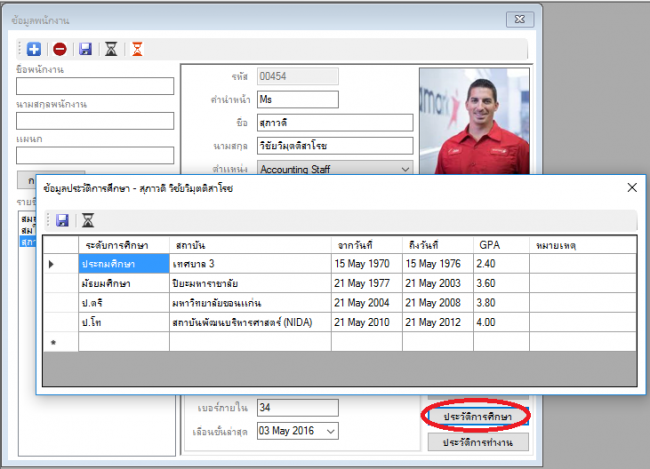
Task: Focus the department search field
Action: [x=95, y=155]
